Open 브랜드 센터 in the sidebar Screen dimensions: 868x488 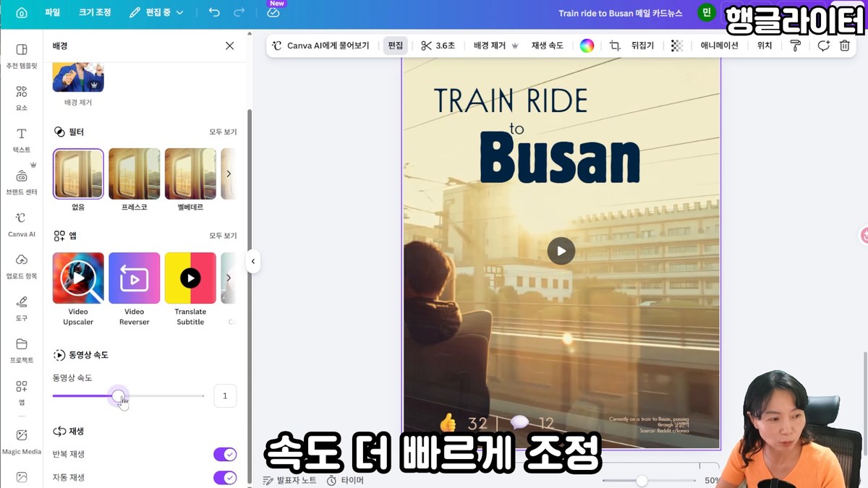click(22, 181)
